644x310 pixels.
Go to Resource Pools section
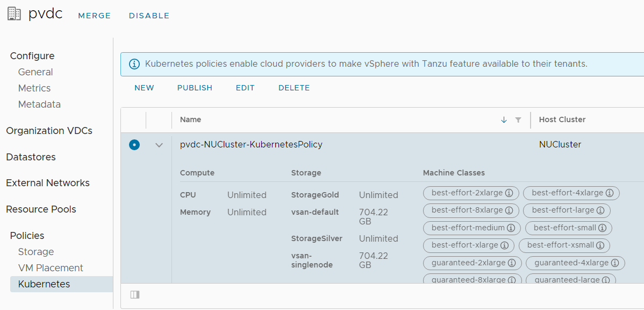tap(41, 209)
